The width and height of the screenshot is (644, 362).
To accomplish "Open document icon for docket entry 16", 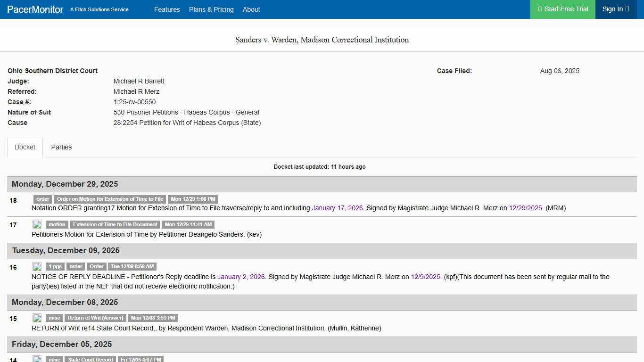I will (x=37, y=266).
